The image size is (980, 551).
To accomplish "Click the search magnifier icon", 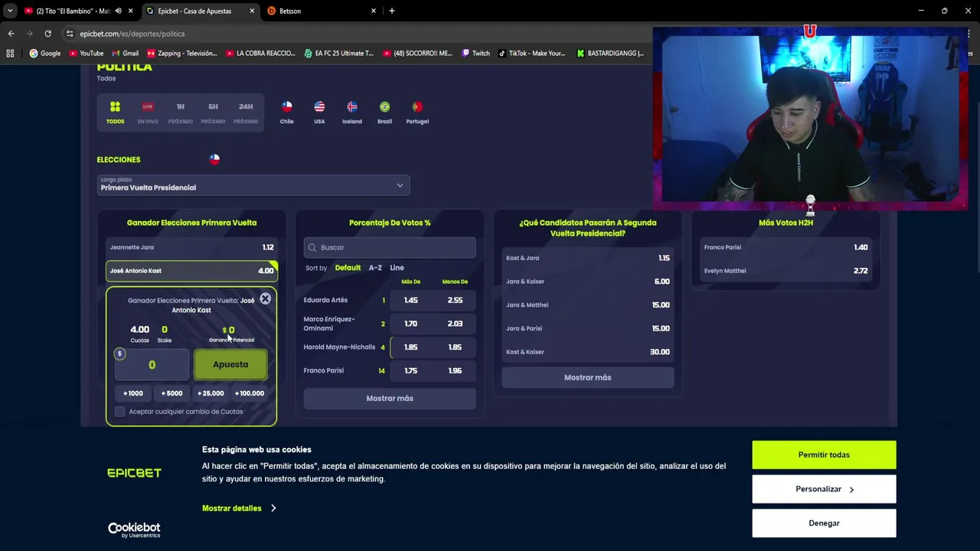I will [312, 247].
